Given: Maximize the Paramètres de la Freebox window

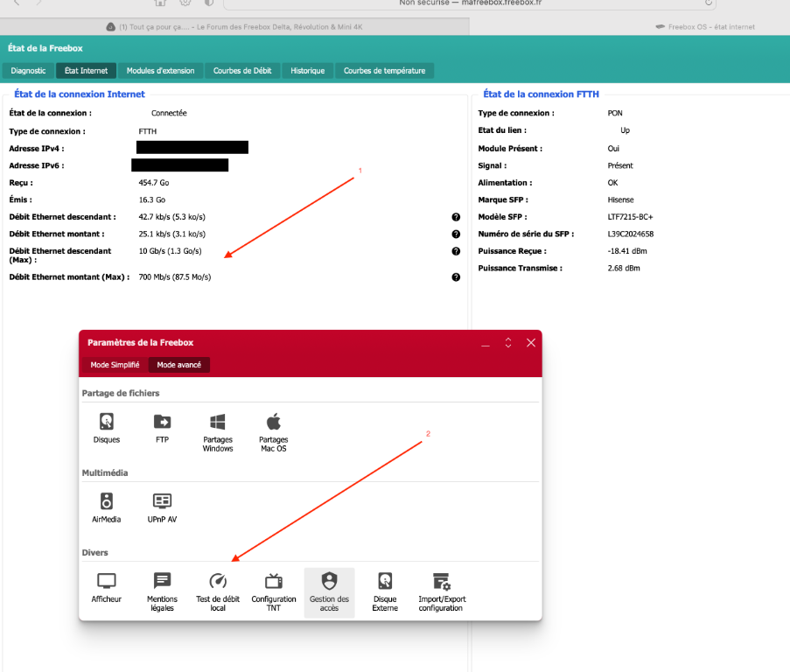Looking at the screenshot, I should (x=508, y=343).
